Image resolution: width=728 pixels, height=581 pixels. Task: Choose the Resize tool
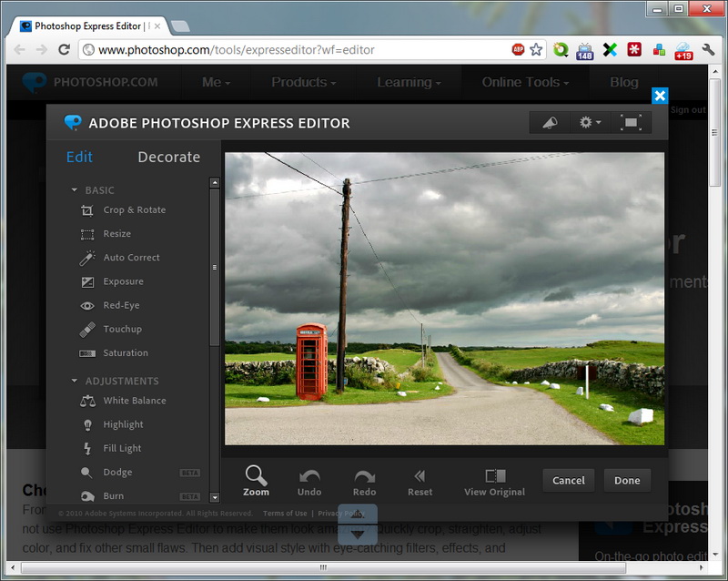tap(116, 234)
